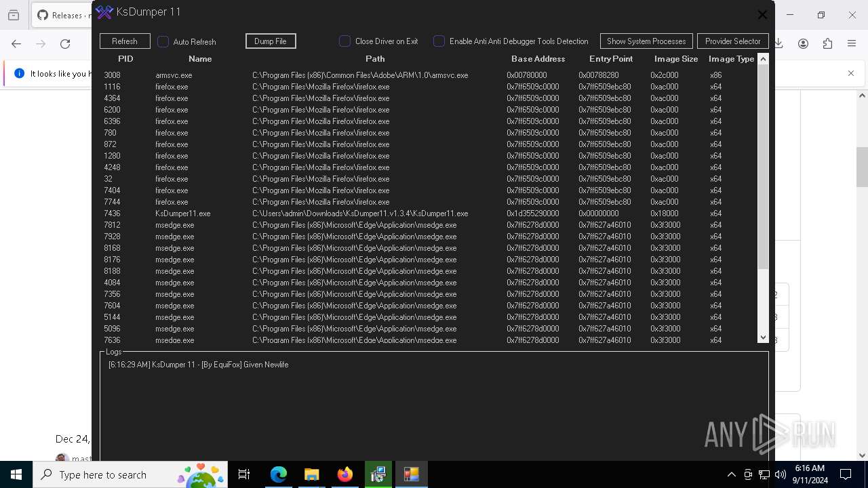868x488 pixels.
Task: Select msedge.exe with PID 5096
Action: [x=427, y=329]
